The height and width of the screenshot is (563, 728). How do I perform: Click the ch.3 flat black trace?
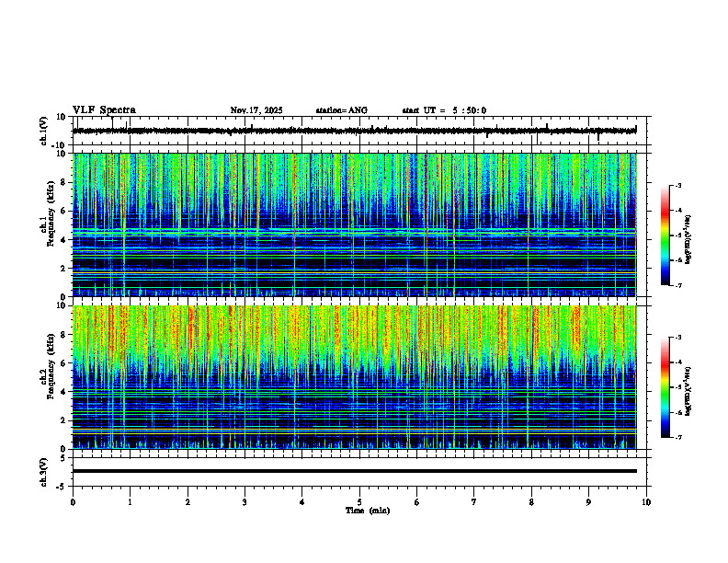[354, 471]
